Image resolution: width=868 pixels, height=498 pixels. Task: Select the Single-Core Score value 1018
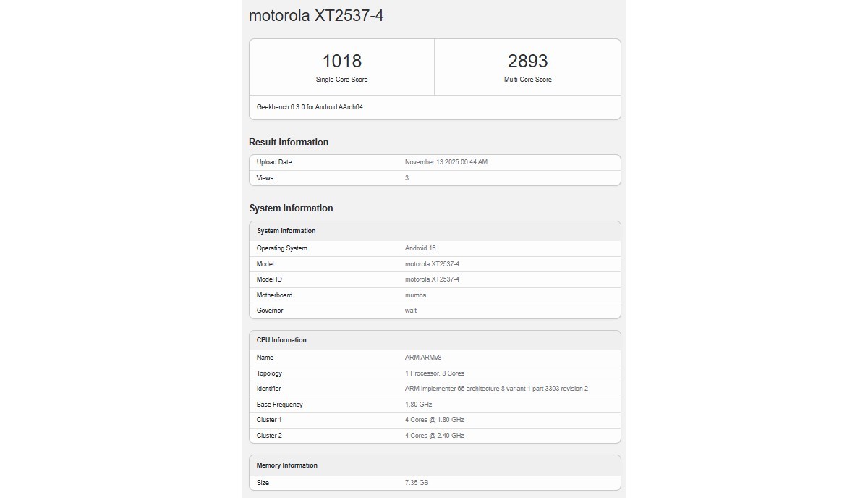tap(341, 61)
